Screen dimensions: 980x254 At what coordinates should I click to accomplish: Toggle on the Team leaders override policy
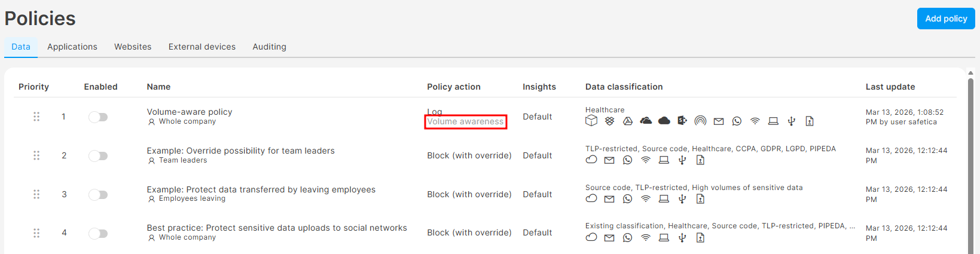click(98, 156)
